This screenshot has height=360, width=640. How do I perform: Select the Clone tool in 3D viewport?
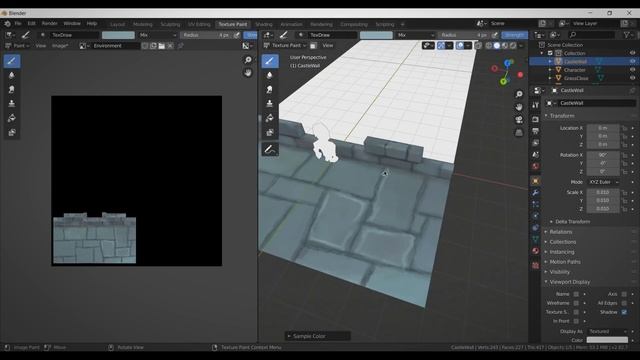(x=270, y=104)
